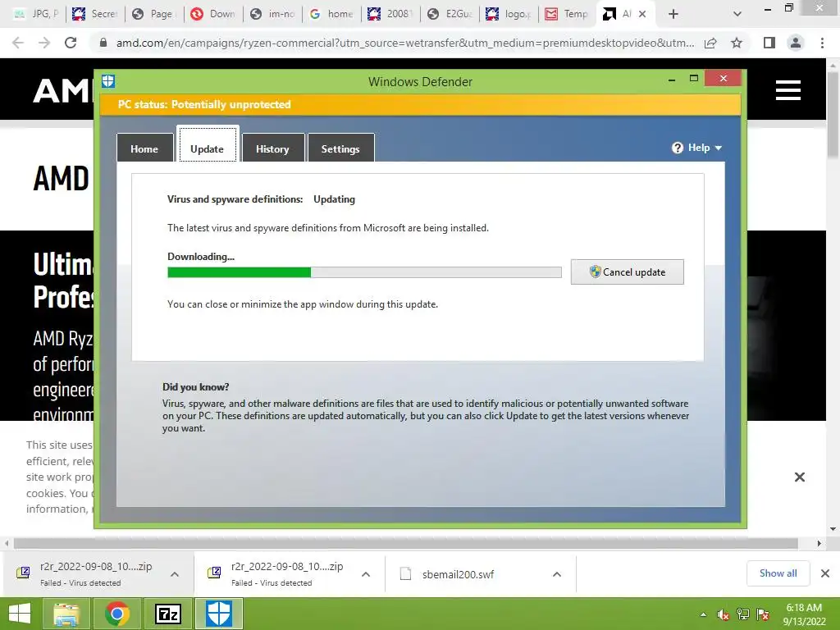Switch to the logo.p tab
Image resolution: width=840 pixels, height=630 pixels.
[509, 14]
